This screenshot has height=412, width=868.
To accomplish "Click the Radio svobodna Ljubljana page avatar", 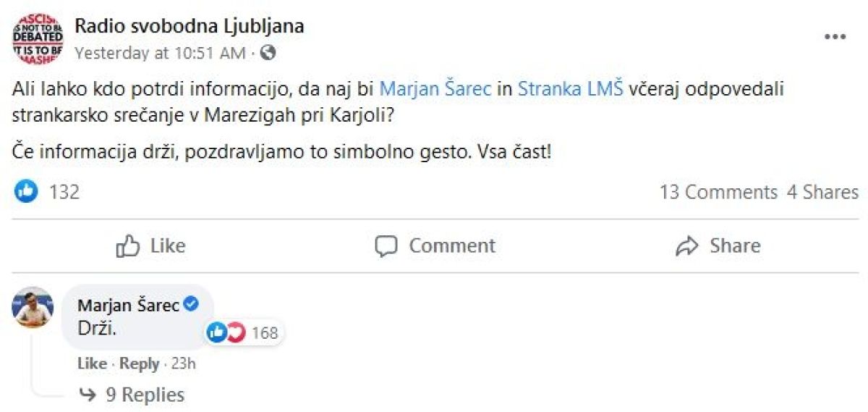I will pos(38,38).
